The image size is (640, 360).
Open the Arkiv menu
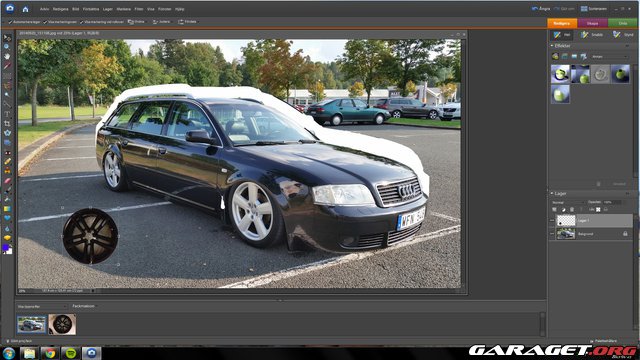[44, 9]
